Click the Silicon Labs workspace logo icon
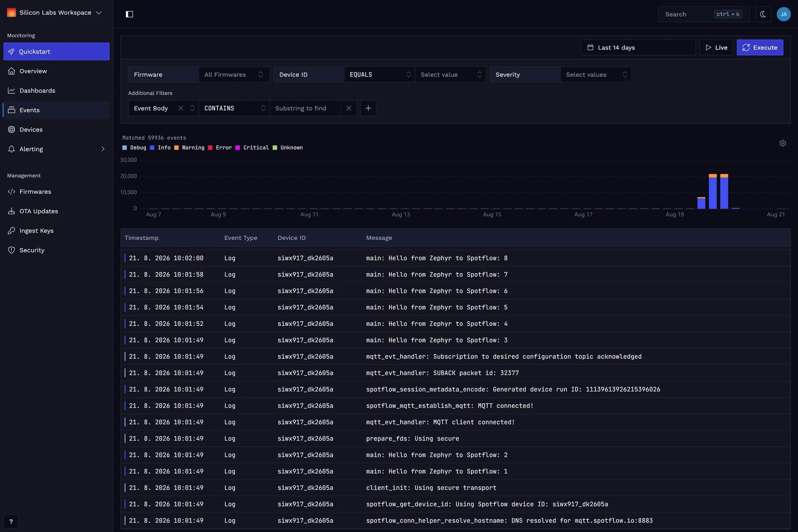 [x=11, y=12]
